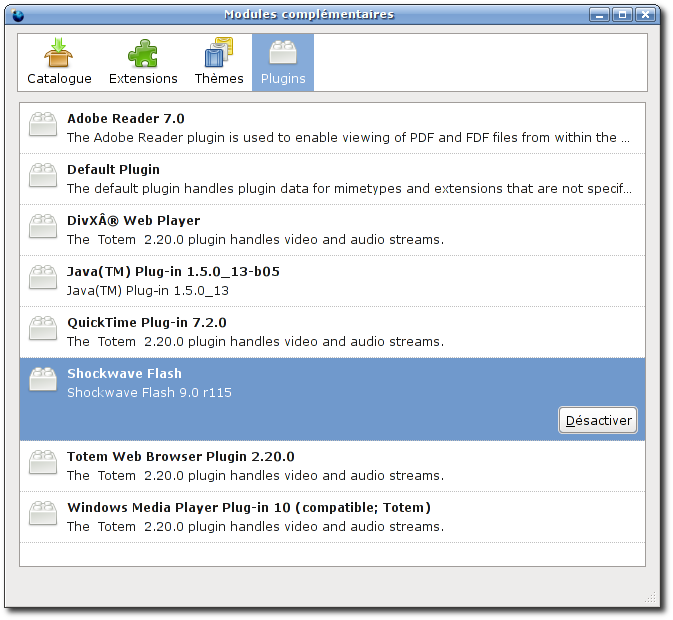Switch to the Extensions tab

[143, 62]
